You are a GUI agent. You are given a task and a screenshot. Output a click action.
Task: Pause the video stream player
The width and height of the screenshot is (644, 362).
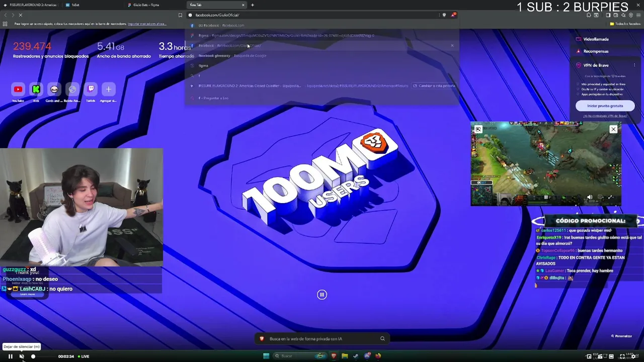point(10,356)
